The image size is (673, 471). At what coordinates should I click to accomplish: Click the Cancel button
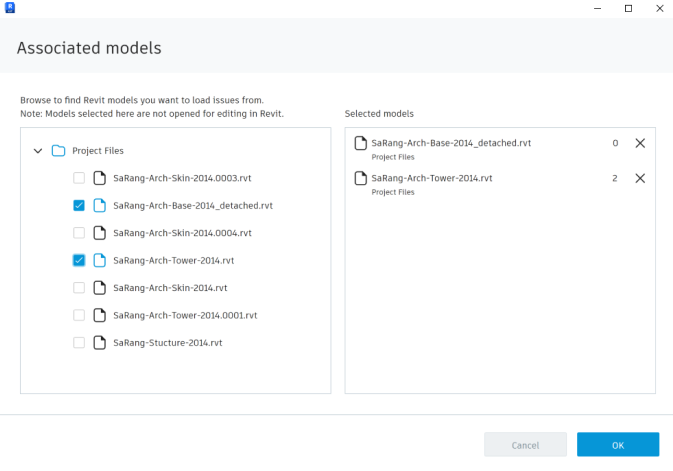pos(525,444)
